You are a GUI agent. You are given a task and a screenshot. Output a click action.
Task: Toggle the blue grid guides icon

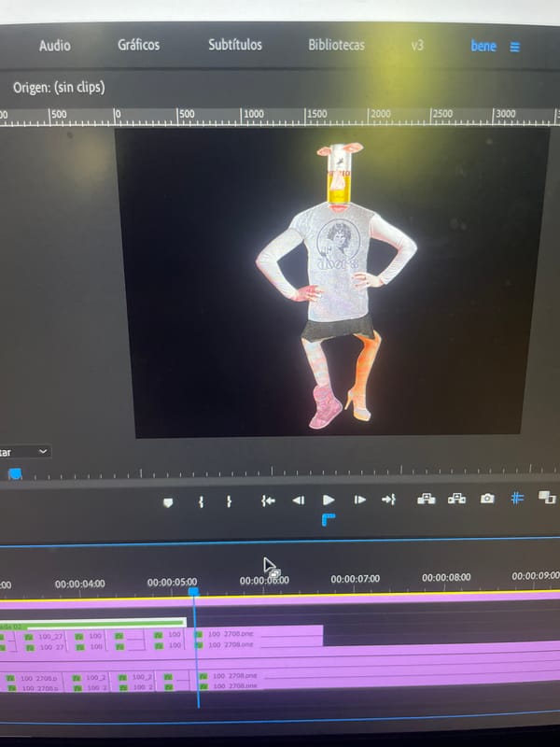[517, 498]
